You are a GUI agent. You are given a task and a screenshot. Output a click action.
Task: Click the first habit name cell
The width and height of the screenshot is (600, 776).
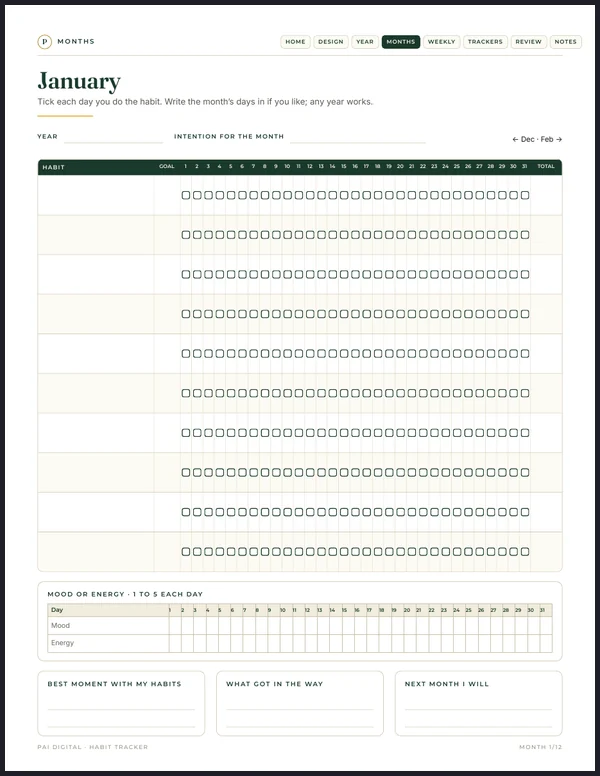click(x=96, y=195)
